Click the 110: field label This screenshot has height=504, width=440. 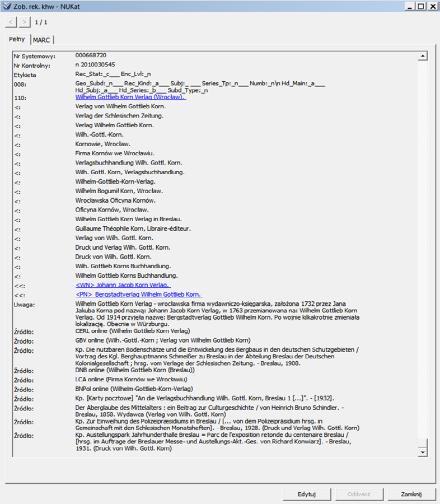pyautogui.click(x=20, y=97)
